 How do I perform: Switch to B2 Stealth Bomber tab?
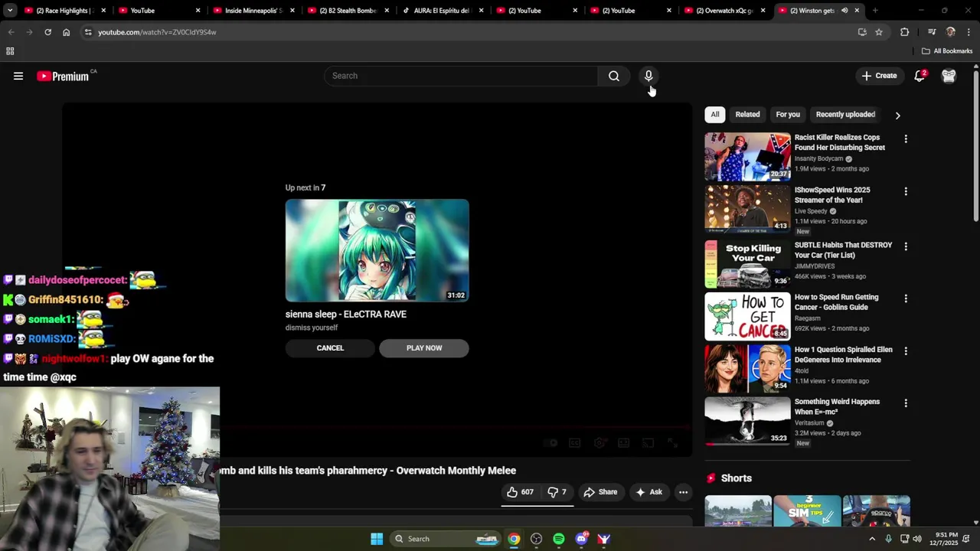pyautogui.click(x=347, y=11)
